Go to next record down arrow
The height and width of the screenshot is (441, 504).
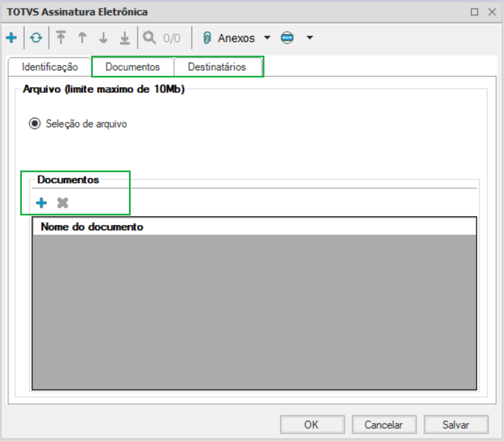103,38
